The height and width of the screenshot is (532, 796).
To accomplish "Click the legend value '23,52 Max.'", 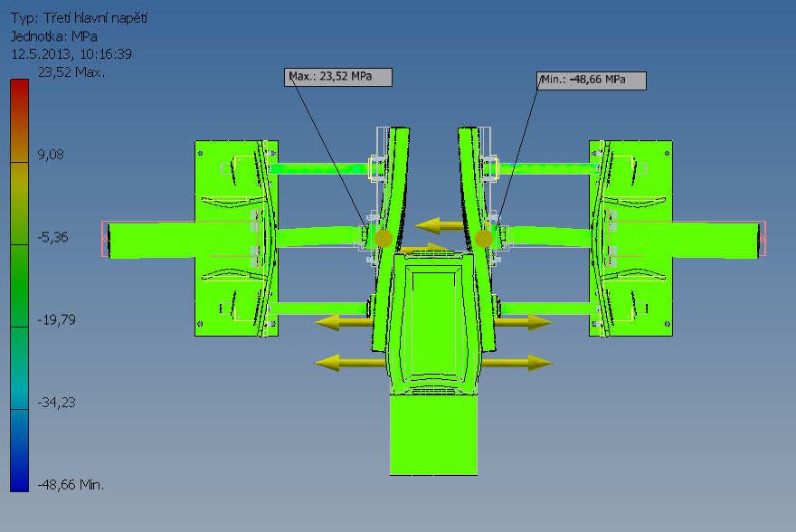I will [x=71, y=72].
